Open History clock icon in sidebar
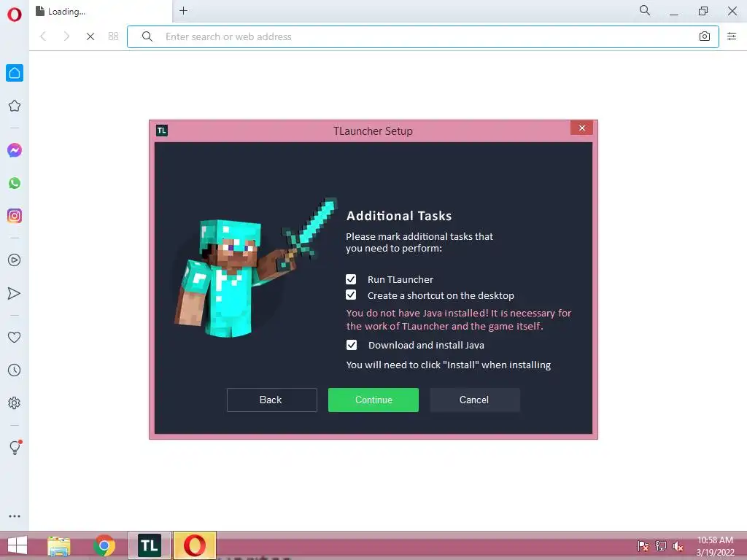 (x=15, y=370)
